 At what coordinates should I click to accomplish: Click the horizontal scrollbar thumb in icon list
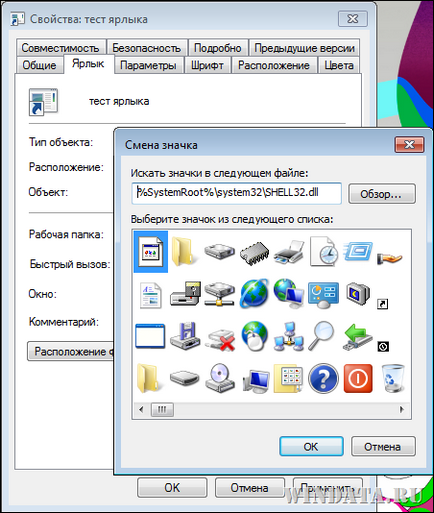pyautogui.click(x=162, y=409)
